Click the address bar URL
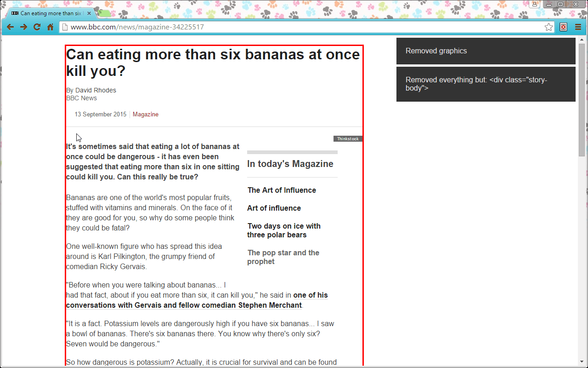The image size is (588, 368). click(137, 27)
